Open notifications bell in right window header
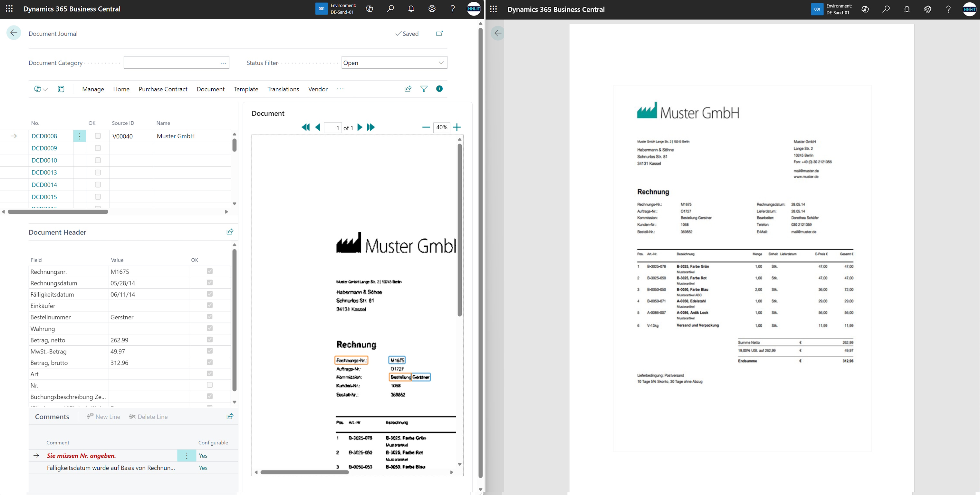 (x=907, y=9)
